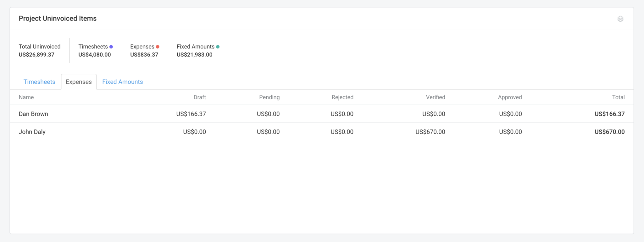This screenshot has width=644, height=242.
Task: Sort by the Pending column header
Action: [269, 97]
